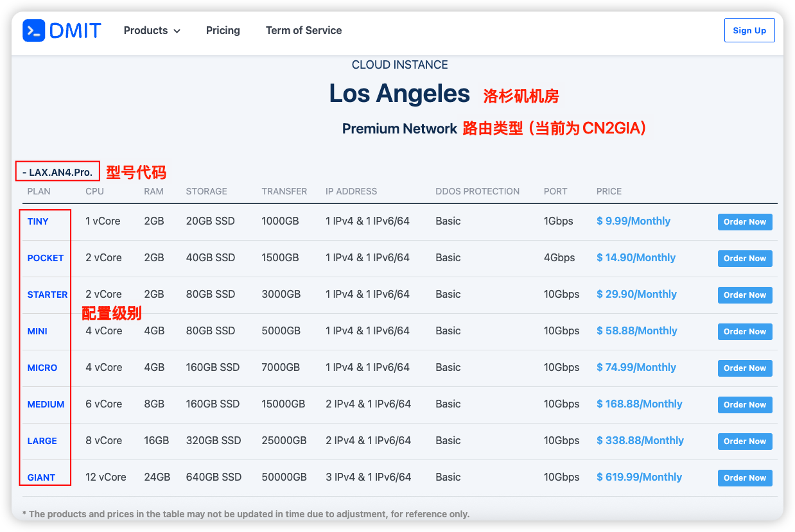Open the MINI plan link
Screen dimensions: 795x532
click(37, 331)
